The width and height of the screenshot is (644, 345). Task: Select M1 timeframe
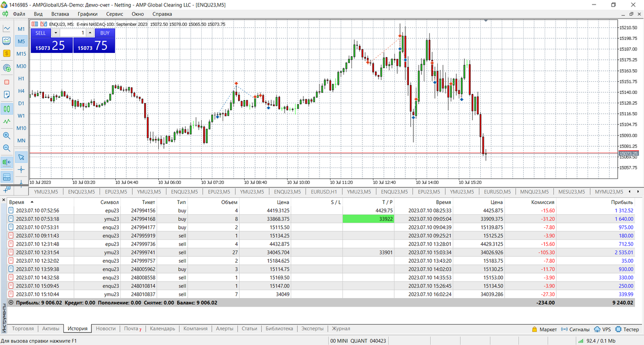[x=21, y=29]
